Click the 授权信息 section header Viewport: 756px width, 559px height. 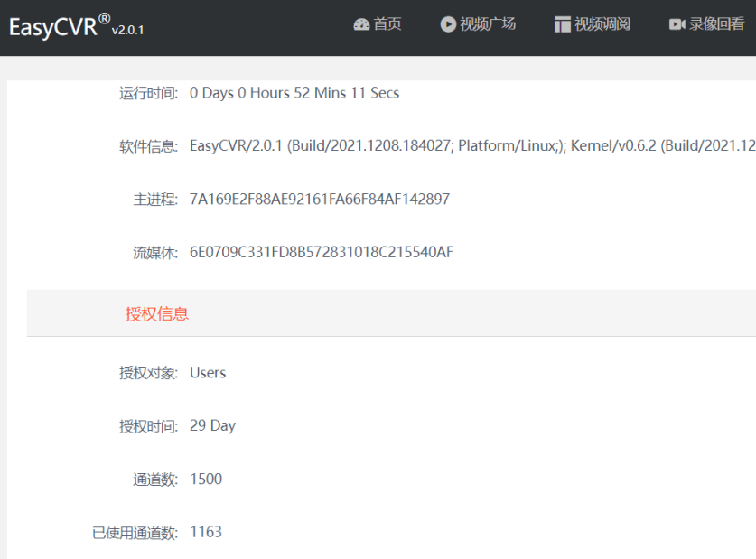click(157, 313)
